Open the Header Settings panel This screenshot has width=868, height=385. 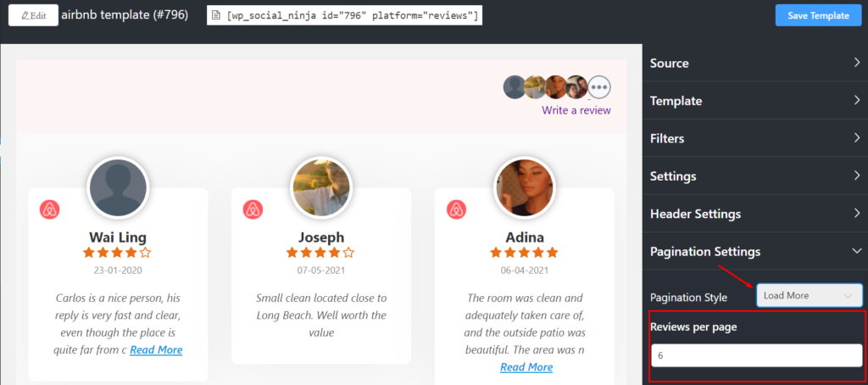tap(755, 213)
